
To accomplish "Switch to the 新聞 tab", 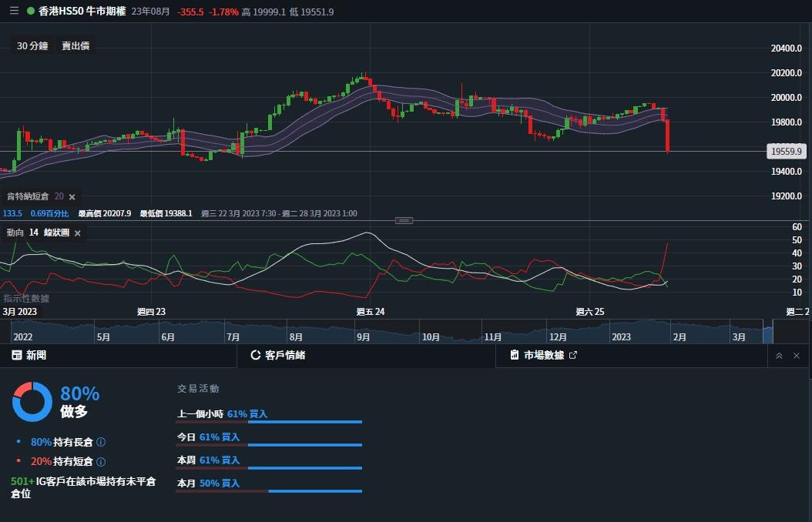I will click(35, 355).
